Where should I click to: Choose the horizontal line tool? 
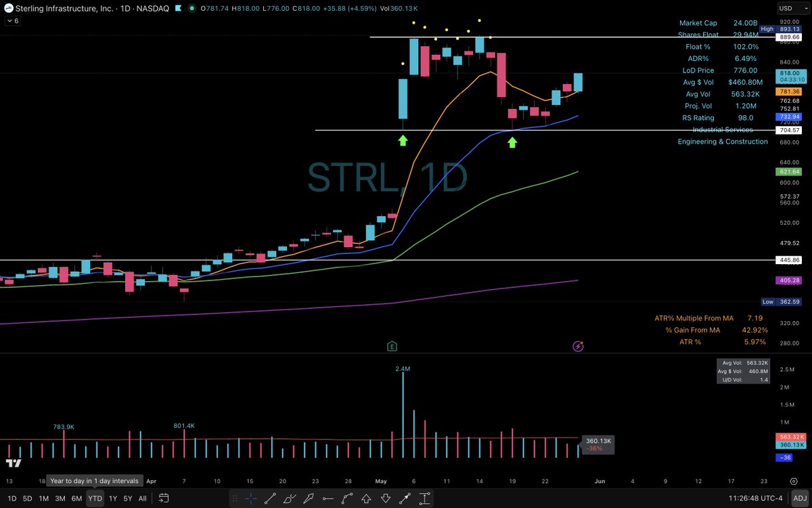pos(328,499)
